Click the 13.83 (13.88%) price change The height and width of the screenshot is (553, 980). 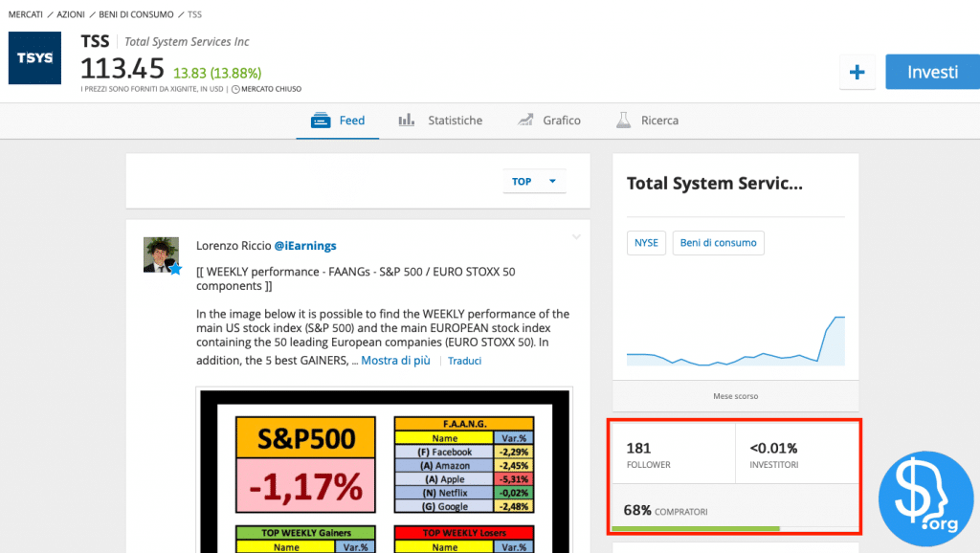pyautogui.click(x=217, y=73)
